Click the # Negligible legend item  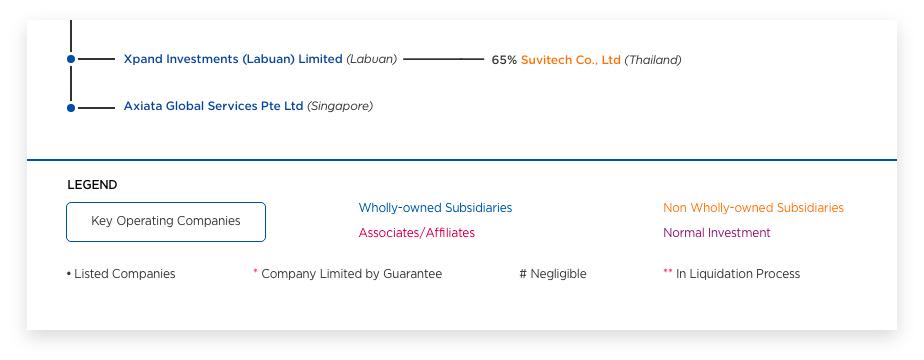pos(553,274)
